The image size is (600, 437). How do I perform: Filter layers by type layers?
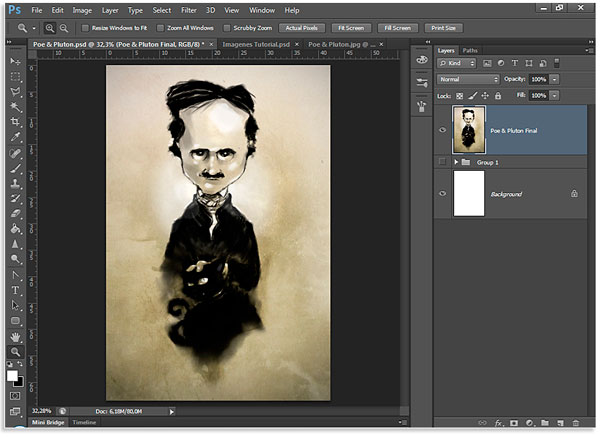pyautogui.click(x=515, y=63)
